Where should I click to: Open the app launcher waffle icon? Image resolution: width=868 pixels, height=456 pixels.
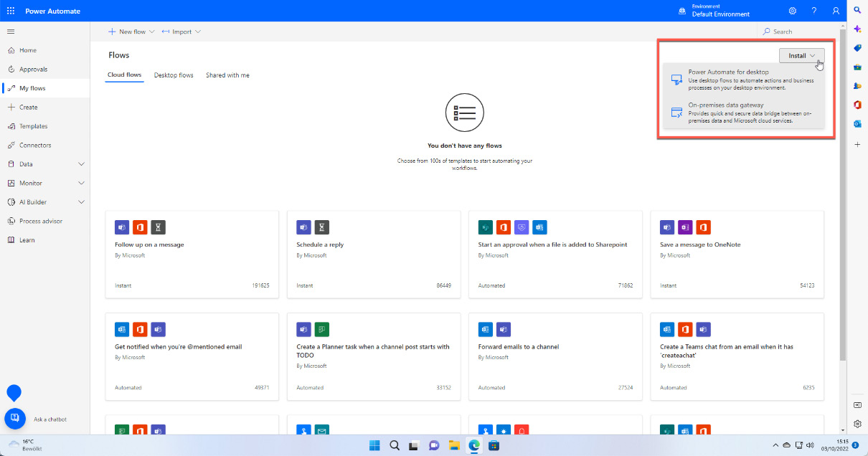click(x=11, y=11)
